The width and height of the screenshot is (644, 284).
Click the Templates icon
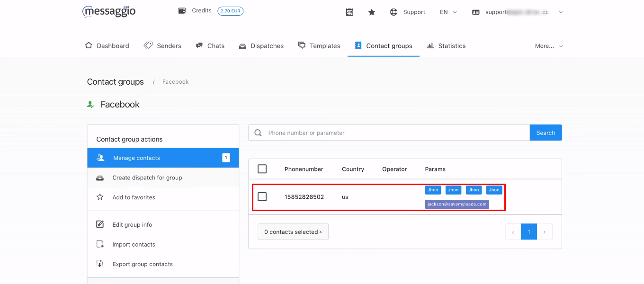point(302,45)
